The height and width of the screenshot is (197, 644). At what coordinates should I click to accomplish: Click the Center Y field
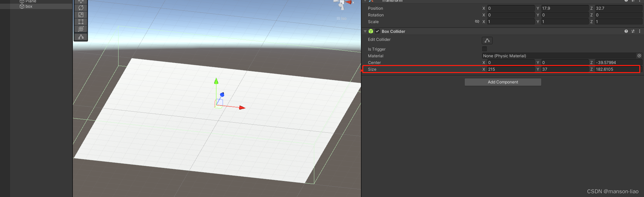[x=565, y=62]
